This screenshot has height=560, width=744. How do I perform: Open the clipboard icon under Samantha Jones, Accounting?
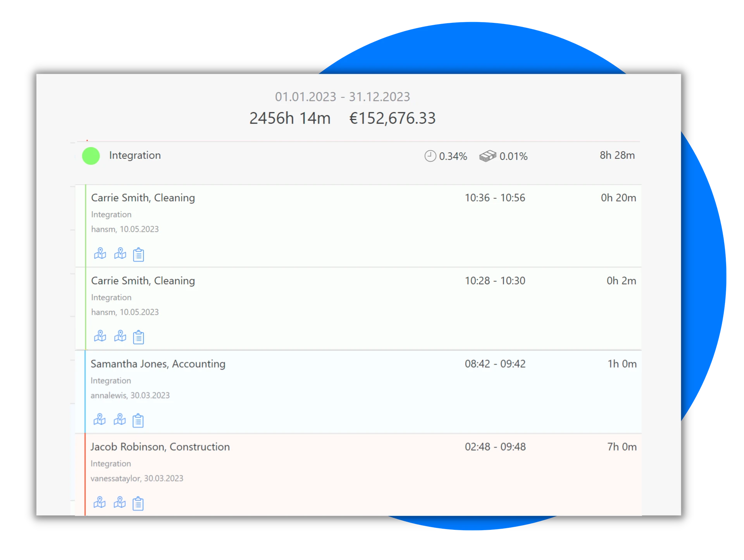(x=138, y=420)
